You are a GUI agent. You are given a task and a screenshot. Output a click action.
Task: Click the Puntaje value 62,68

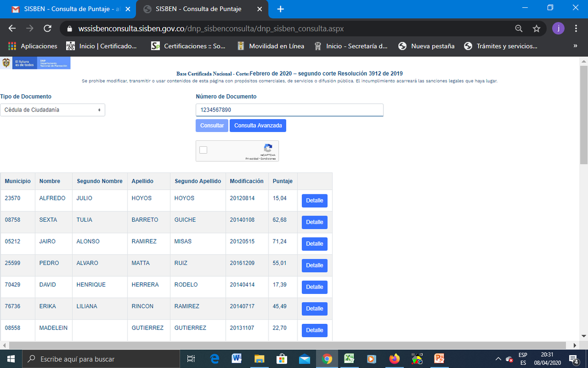(280, 220)
